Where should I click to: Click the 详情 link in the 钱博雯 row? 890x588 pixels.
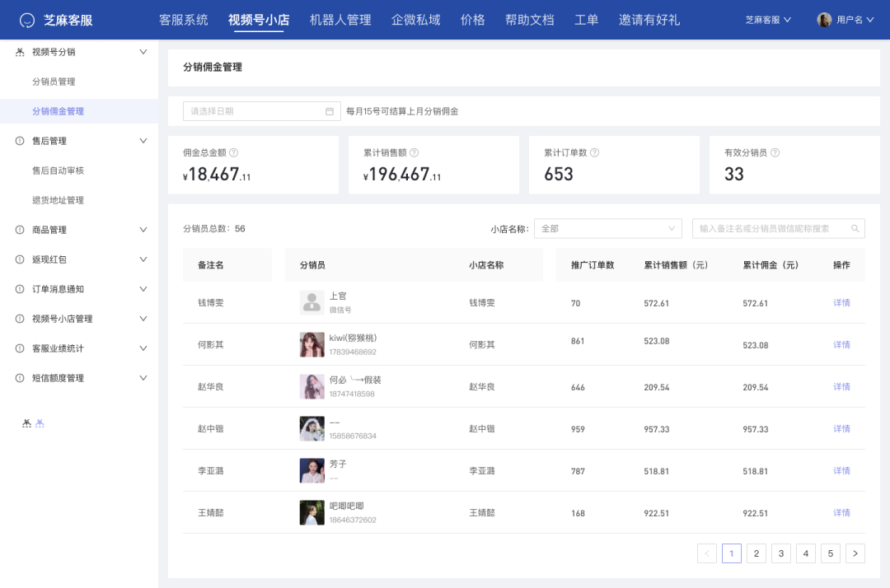[841, 303]
